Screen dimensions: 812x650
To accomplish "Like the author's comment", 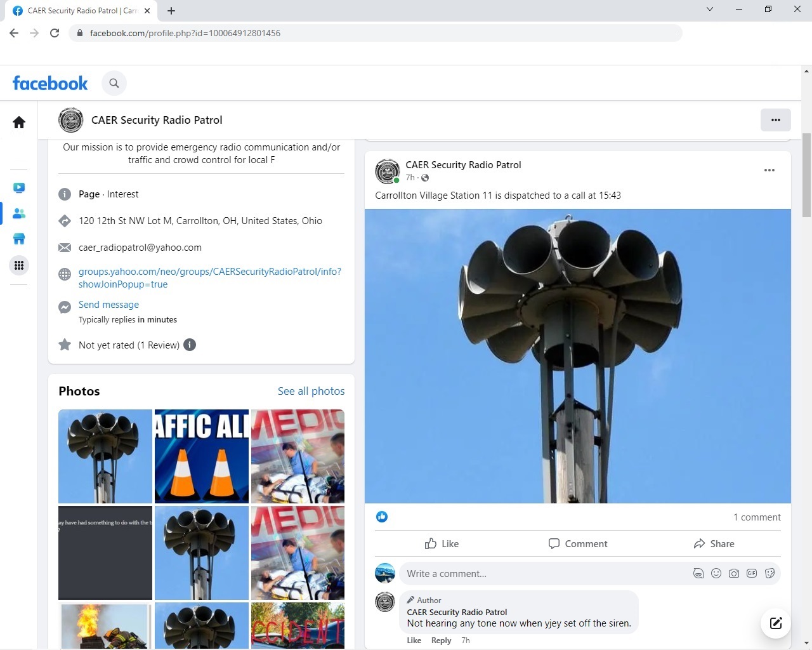I will coord(414,640).
